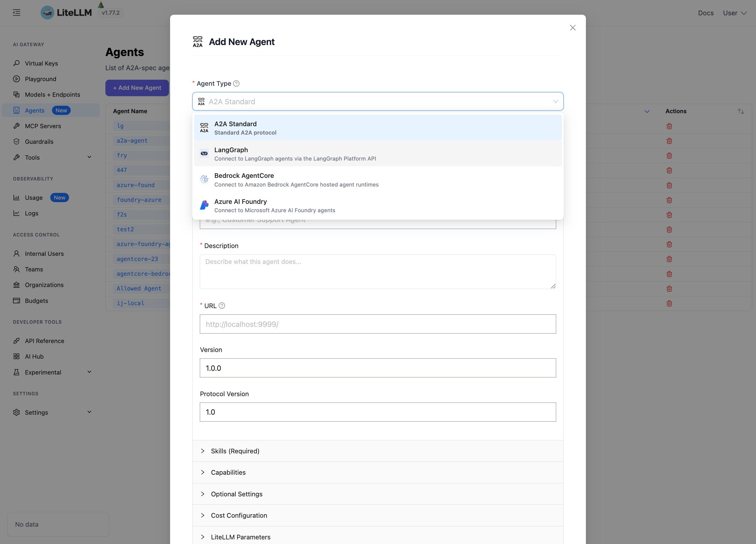Open the Docs link
Image resolution: width=756 pixels, height=544 pixels.
(706, 13)
